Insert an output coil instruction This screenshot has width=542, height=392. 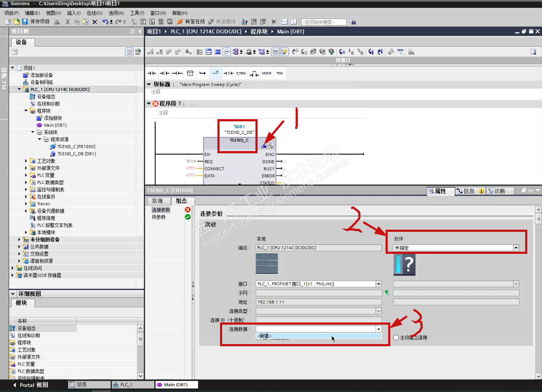[177, 73]
